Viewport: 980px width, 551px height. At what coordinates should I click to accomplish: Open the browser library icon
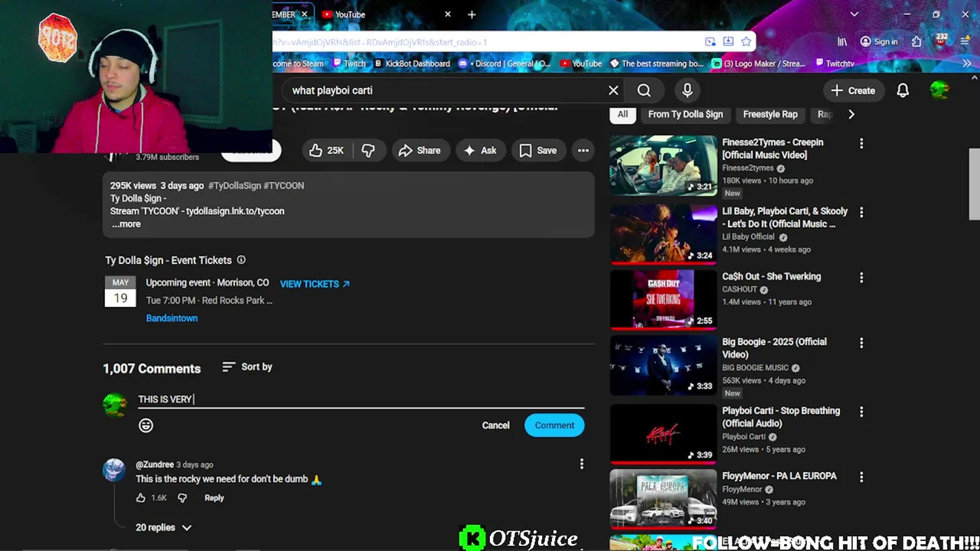pyautogui.click(x=842, y=41)
